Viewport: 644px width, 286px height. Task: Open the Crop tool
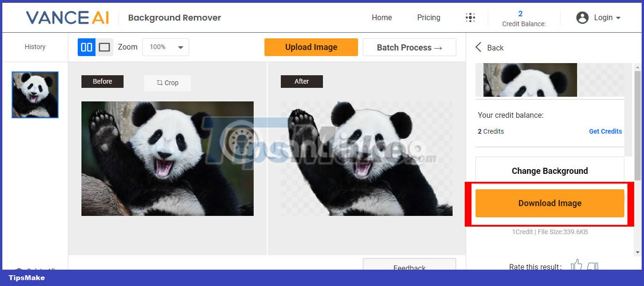click(x=167, y=83)
